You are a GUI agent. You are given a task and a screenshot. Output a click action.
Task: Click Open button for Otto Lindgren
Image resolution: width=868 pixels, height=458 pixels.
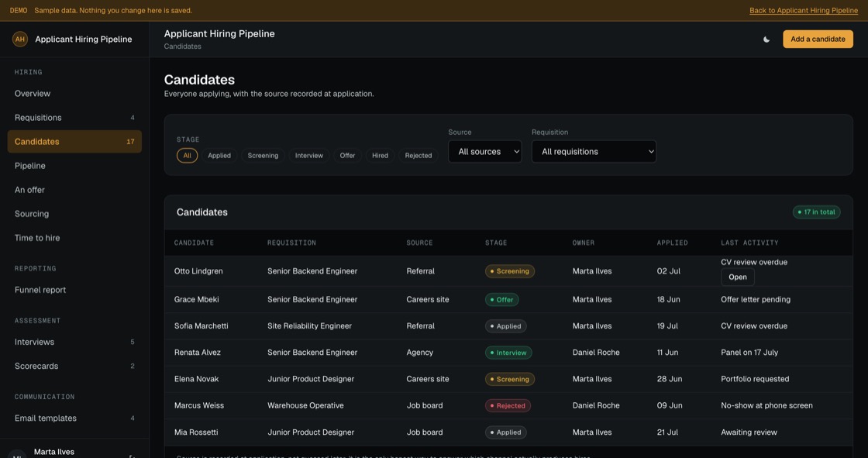tap(737, 277)
